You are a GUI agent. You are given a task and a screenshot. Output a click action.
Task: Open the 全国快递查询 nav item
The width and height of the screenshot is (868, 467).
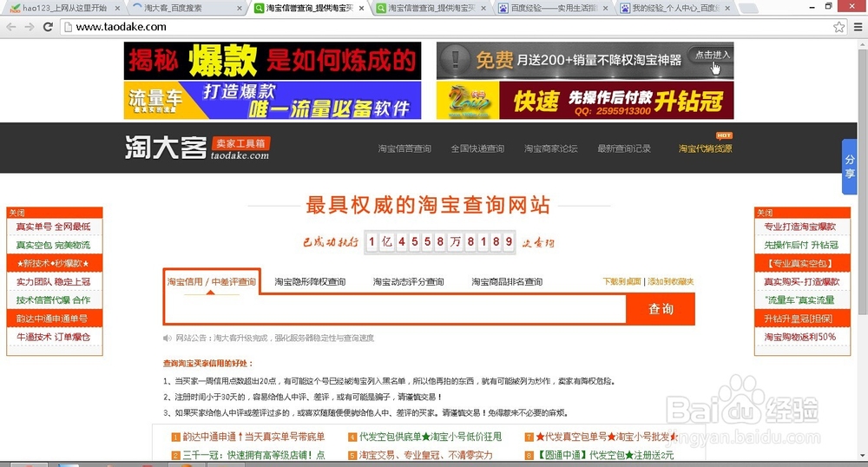(x=477, y=148)
